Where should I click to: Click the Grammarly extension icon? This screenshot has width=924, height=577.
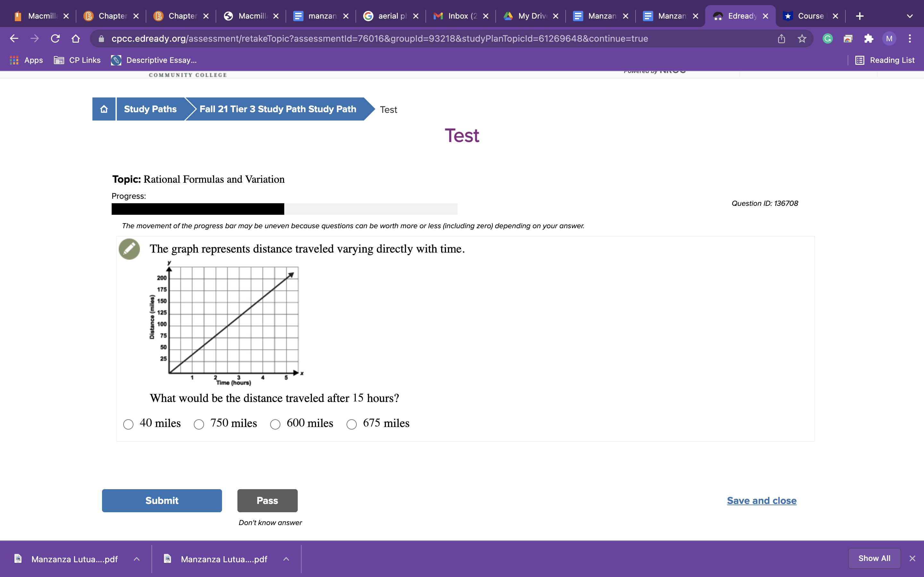[x=827, y=38]
